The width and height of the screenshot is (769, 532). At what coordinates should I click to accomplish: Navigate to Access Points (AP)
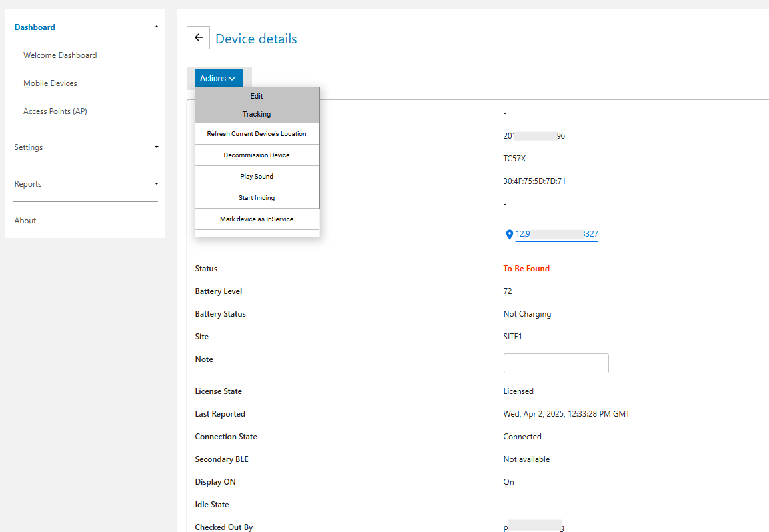pos(55,111)
